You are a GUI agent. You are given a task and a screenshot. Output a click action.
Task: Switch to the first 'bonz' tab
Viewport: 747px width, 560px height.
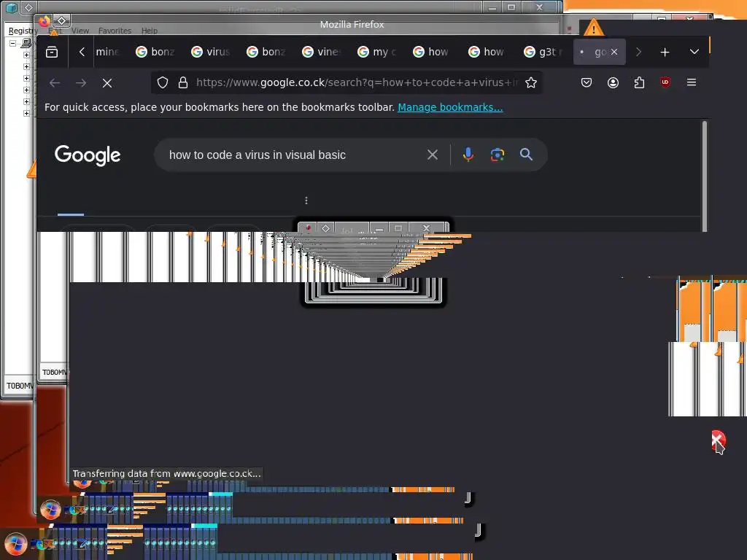pyautogui.click(x=156, y=52)
